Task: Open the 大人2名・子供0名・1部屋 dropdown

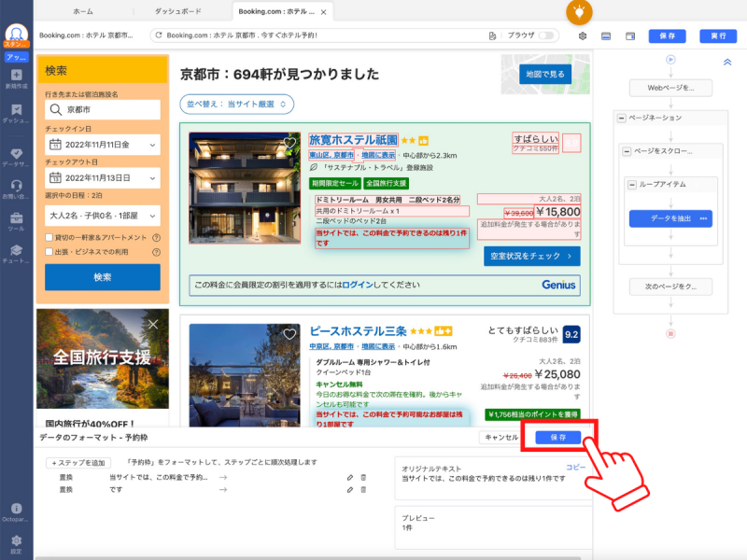Action: tap(103, 216)
